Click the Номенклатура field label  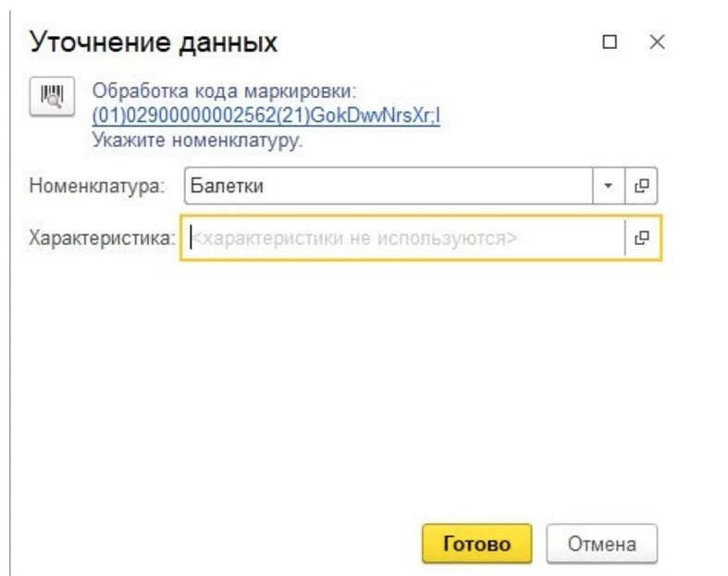[97, 186]
